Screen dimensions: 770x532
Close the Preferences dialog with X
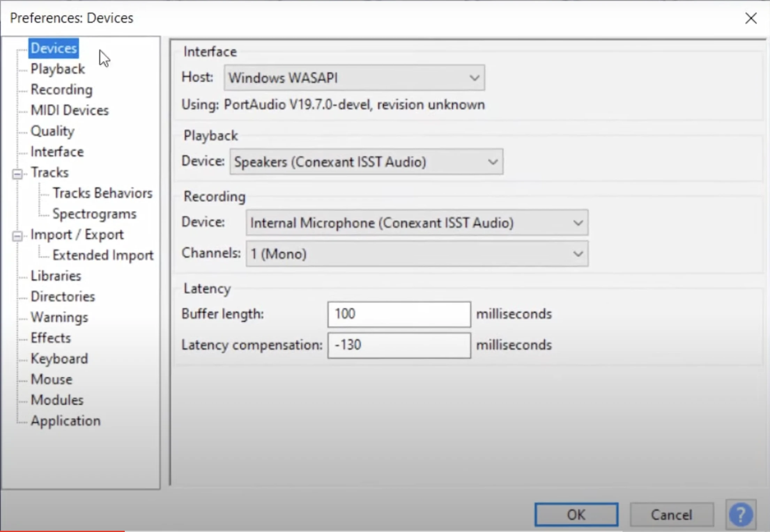tap(751, 18)
